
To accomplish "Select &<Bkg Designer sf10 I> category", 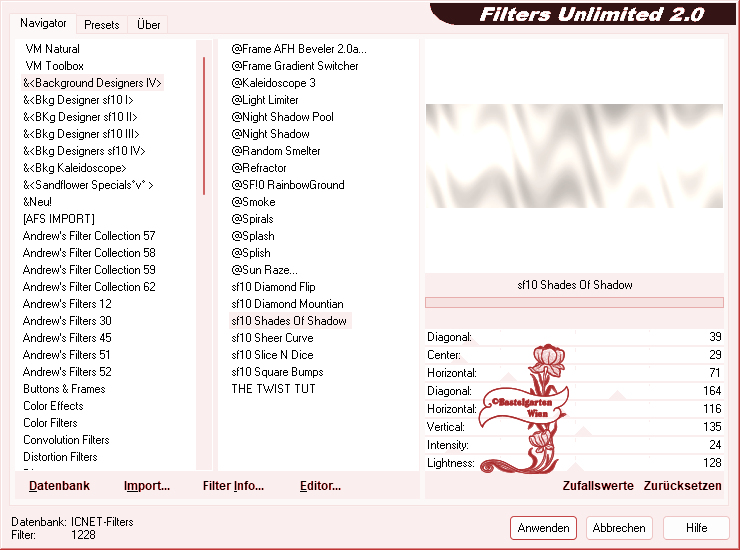I will pos(78,100).
